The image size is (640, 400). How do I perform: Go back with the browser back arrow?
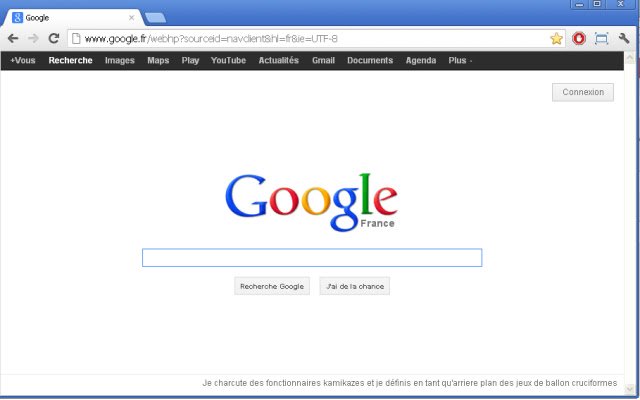tap(13, 38)
